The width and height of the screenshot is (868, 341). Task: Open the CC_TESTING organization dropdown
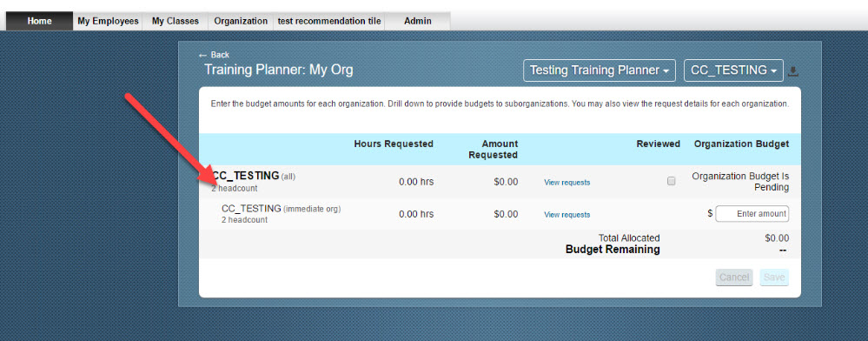pos(733,70)
